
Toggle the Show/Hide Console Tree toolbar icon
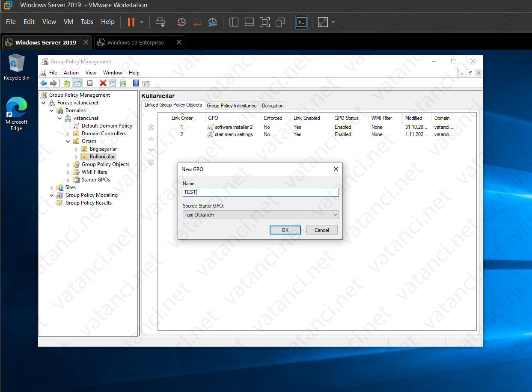tap(77, 83)
